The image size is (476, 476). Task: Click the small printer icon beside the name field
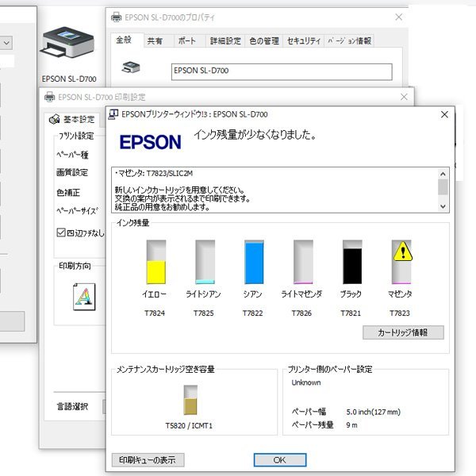pos(131,67)
